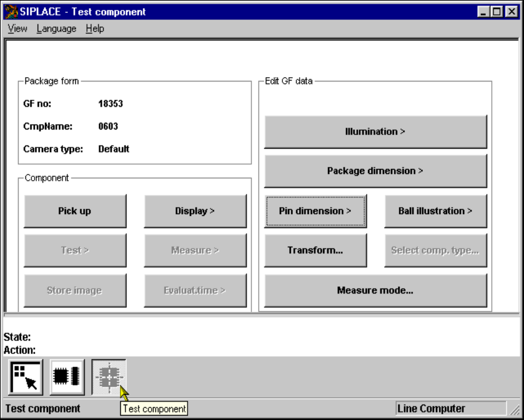
Task: Open the Pin dimension settings
Action: coord(316,211)
